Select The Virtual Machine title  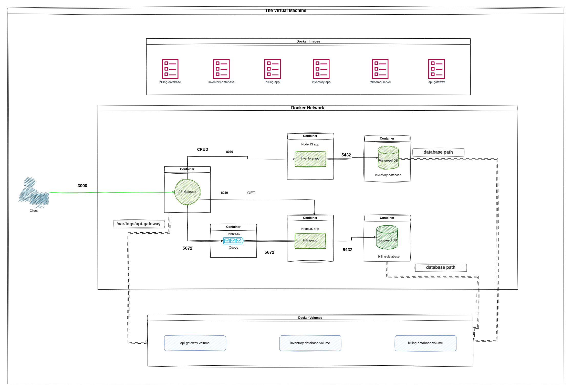tap(286, 10)
